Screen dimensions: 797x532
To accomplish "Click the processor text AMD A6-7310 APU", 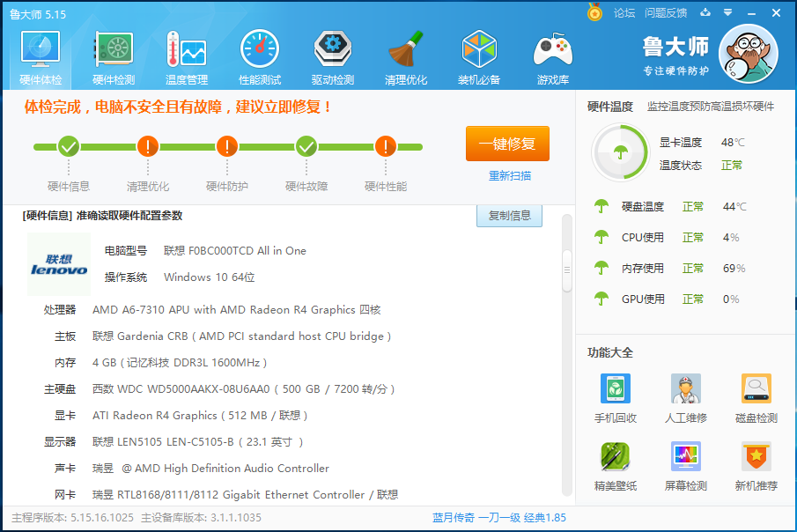I will pyautogui.click(x=236, y=310).
